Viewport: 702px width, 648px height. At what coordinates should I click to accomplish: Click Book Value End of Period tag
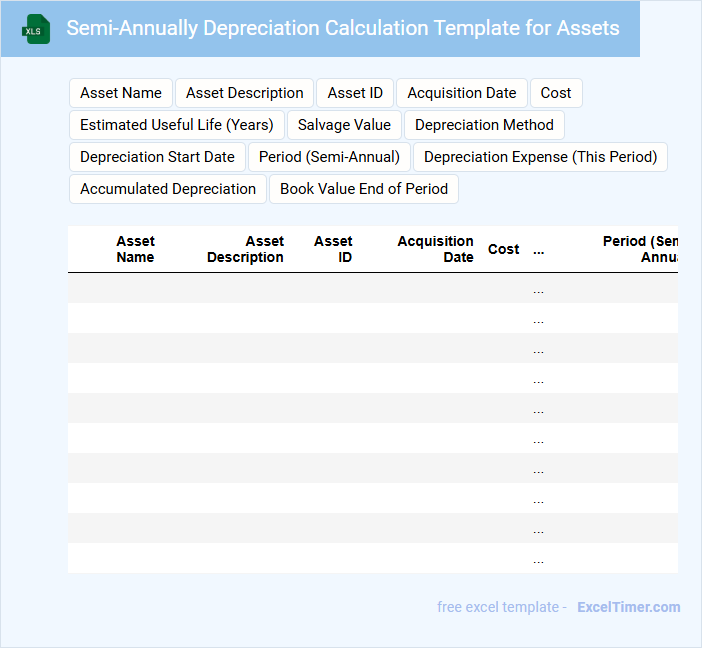[x=364, y=189]
